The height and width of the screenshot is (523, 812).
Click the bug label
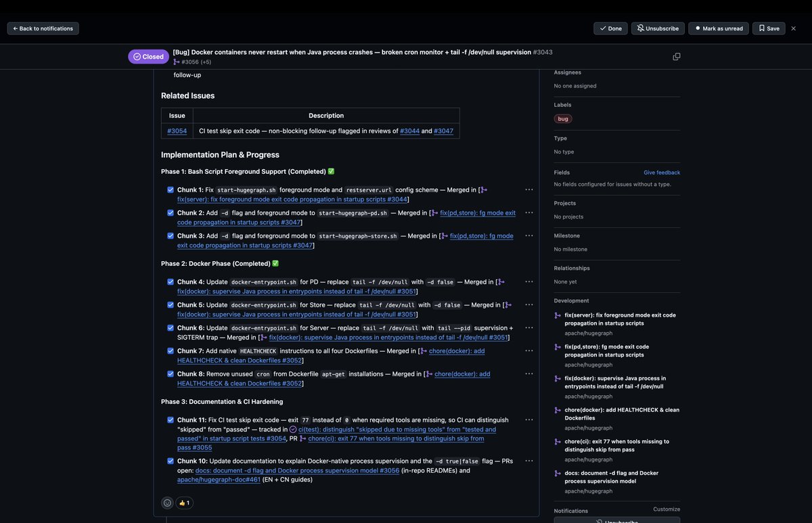(x=563, y=118)
